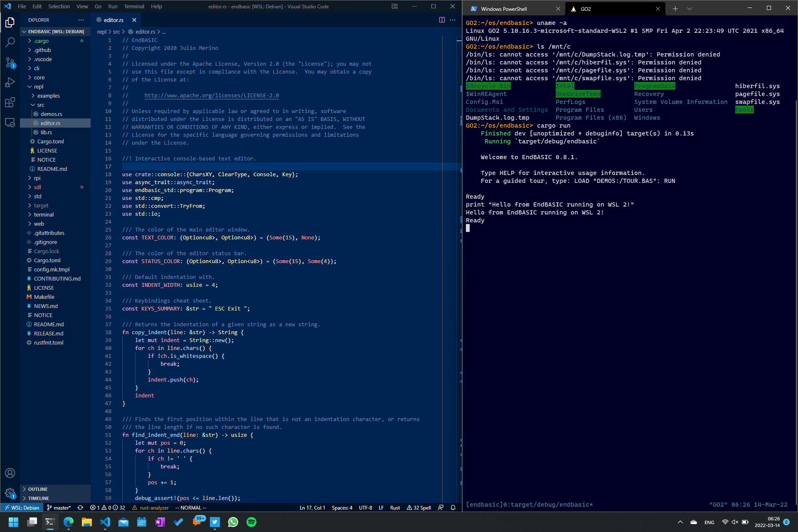Open File Explorer from taskbar
The height and width of the screenshot is (532, 798).
[x=87, y=522]
